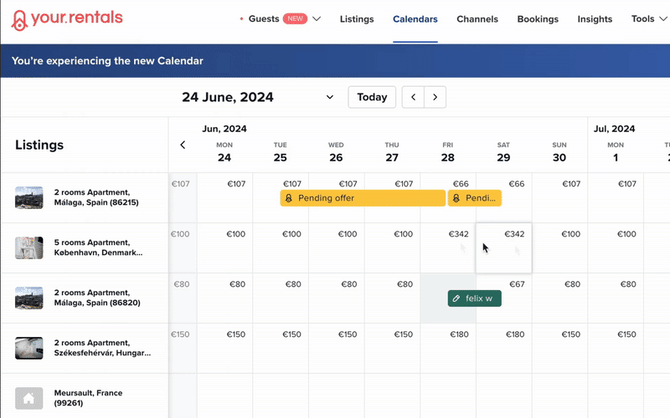Select Székesfehérvár €180 cell on Friday 28

click(448, 348)
